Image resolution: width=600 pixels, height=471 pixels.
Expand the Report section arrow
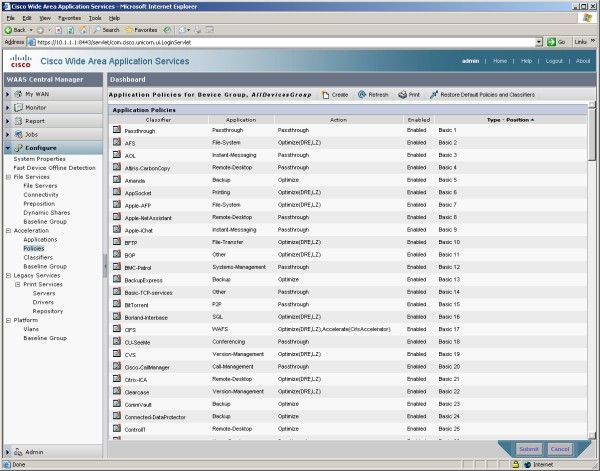click(8, 121)
